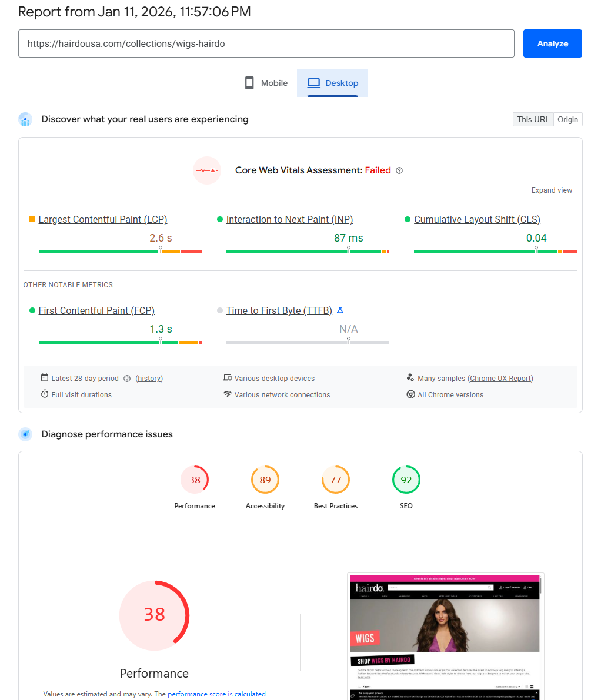Jump to Best Practices score gauge 77
611x700 pixels.
[336, 480]
